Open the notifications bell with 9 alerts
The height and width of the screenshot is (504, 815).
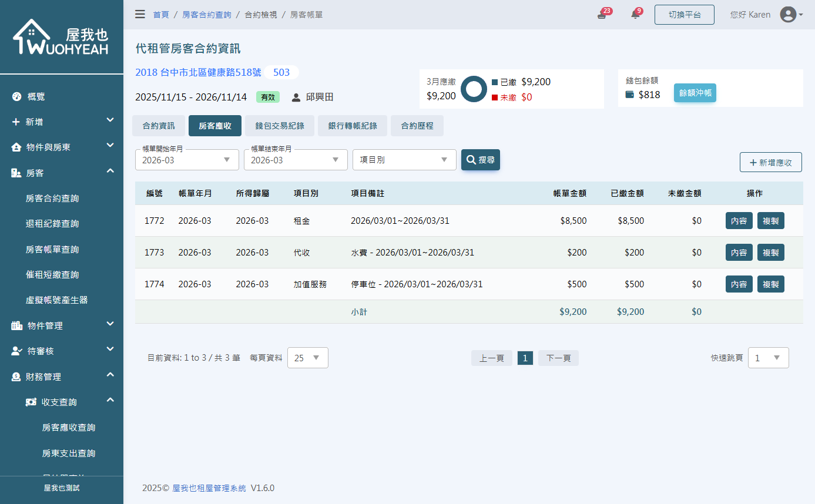(635, 14)
